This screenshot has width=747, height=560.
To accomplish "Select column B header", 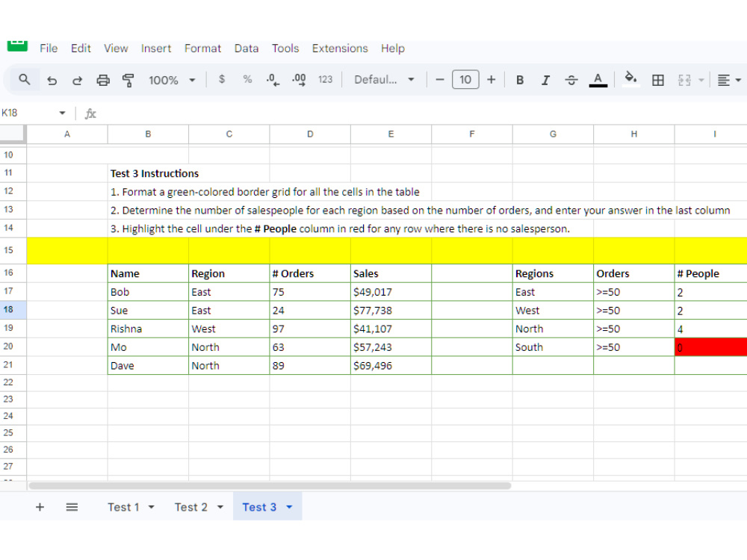I will click(x=148, y=134).
